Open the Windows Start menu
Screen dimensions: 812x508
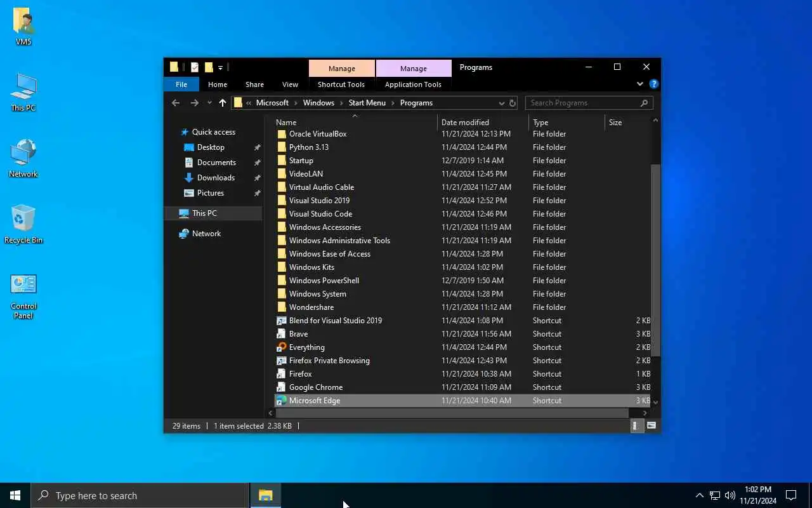click(15, 495)
